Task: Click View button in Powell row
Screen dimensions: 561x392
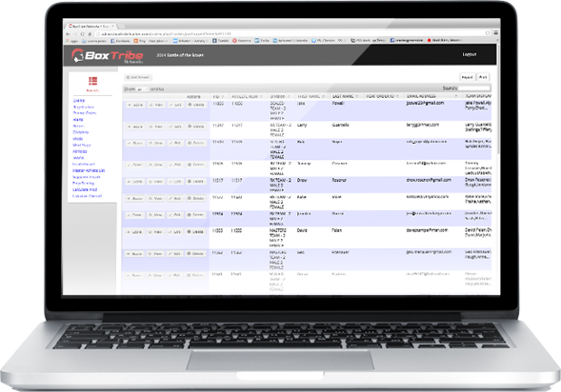Action: click(x=156, y=105)
